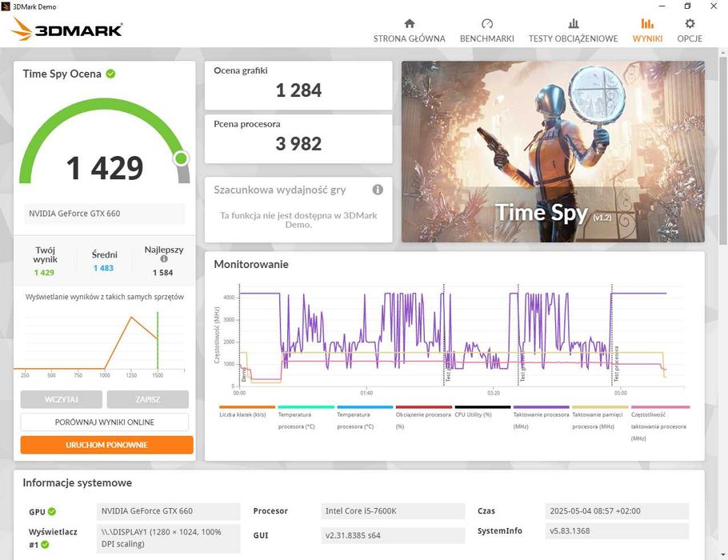Image resolution: width=728 pixels, height=560 pixels.
Task: Click the Czas value 2025-05-04 08:57
Action: (617, 510)
